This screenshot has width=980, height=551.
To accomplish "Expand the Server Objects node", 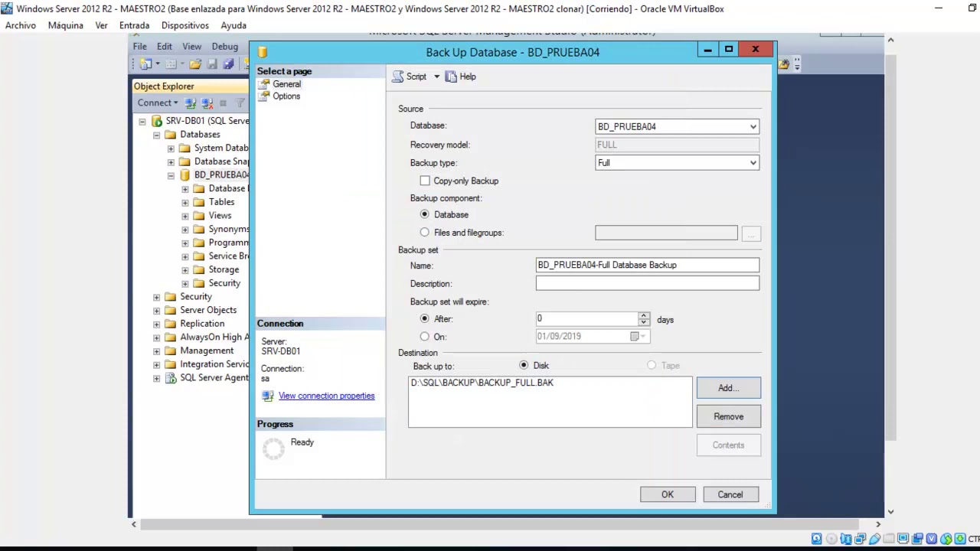I will click(x=157, y=310).
